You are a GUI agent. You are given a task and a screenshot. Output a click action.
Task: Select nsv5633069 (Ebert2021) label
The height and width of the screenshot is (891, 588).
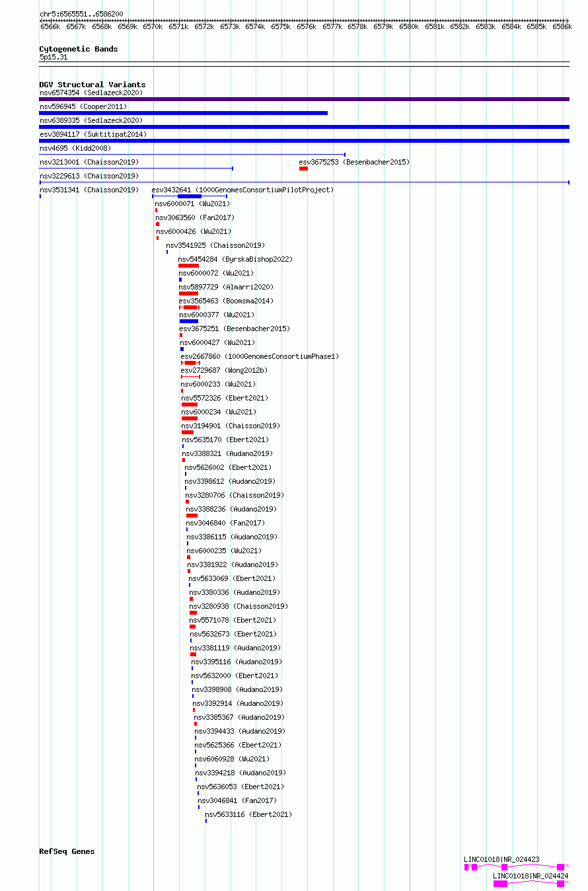pos(233,579)
